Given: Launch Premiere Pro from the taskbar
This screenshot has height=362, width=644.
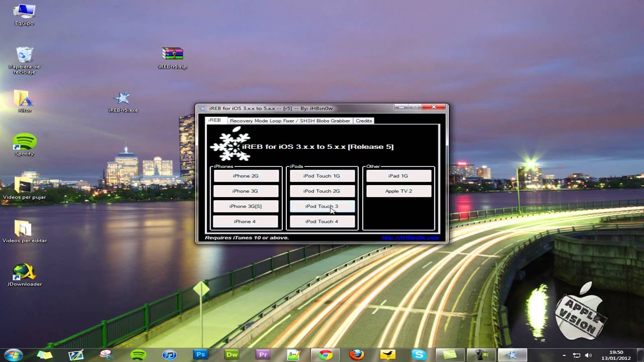Looking at the screenshot, I should (263, 354).
